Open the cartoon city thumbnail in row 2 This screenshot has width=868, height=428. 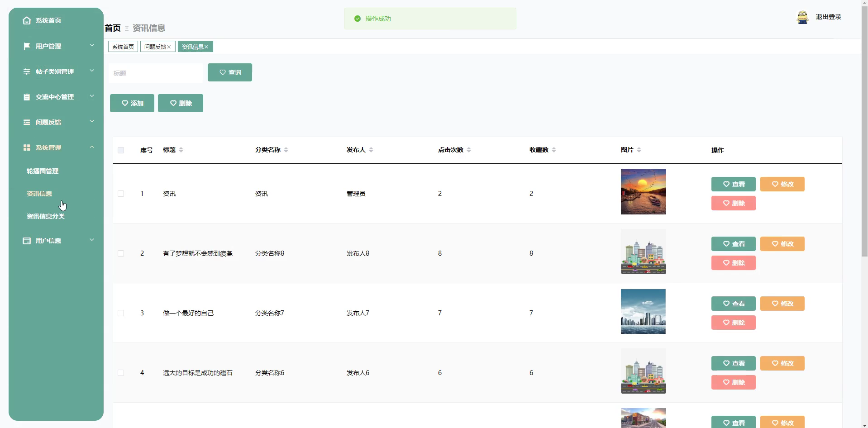[x=643, y=252]
